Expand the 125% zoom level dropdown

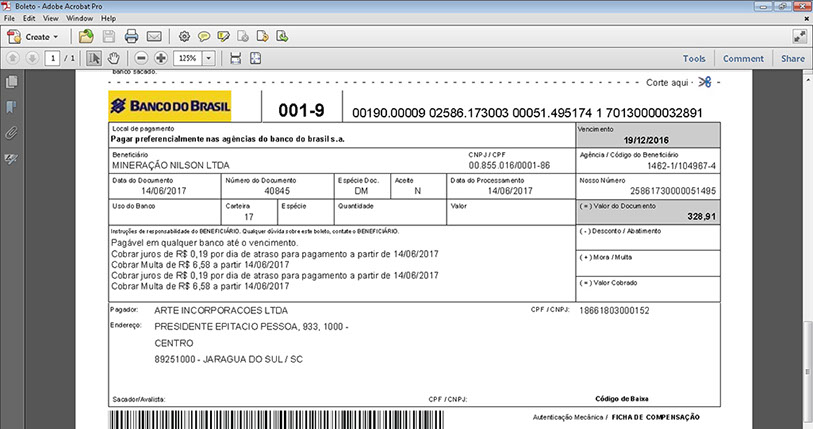click(209, 59)
